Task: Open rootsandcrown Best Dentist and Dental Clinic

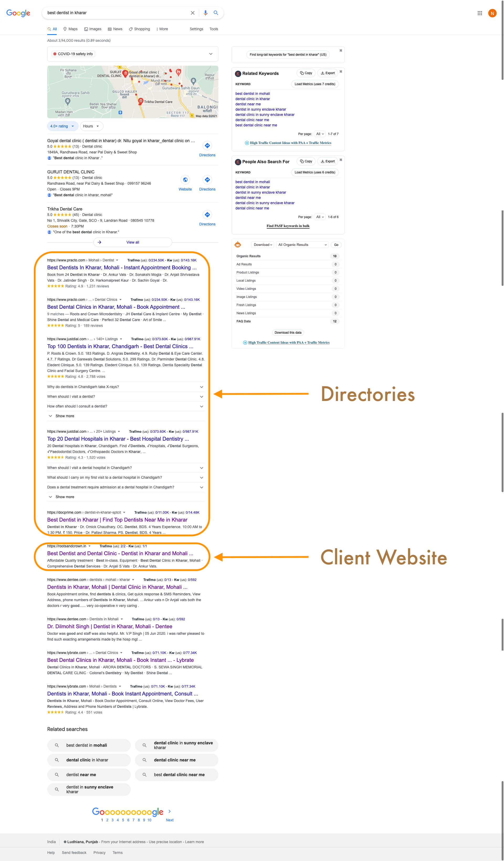Action: pos(120,553)
